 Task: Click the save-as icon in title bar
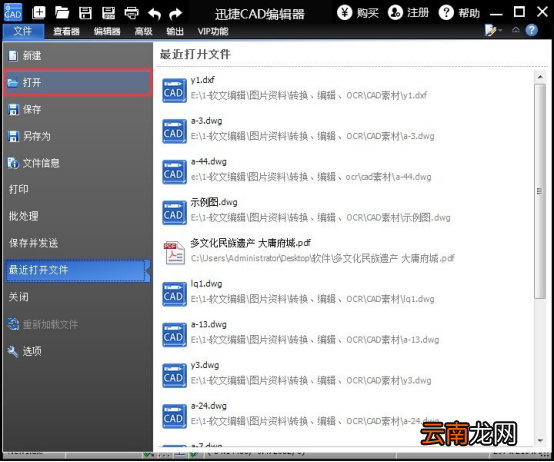108,13
